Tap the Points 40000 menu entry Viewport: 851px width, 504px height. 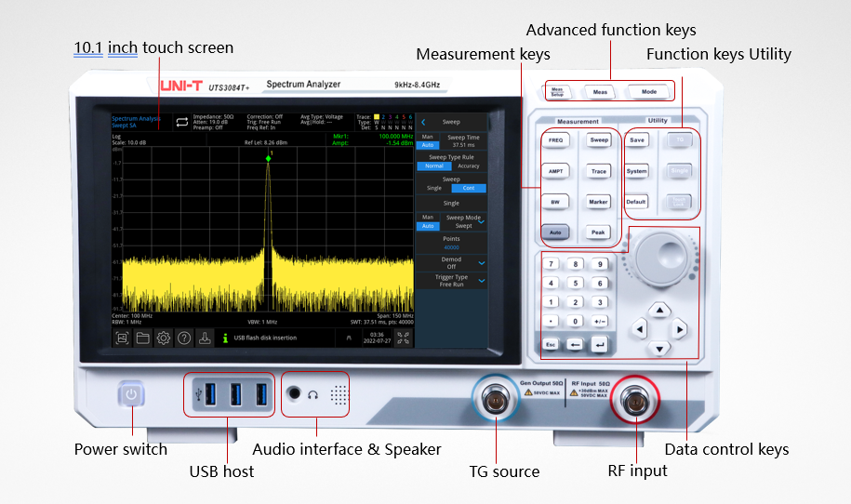[x=451, y=243]
